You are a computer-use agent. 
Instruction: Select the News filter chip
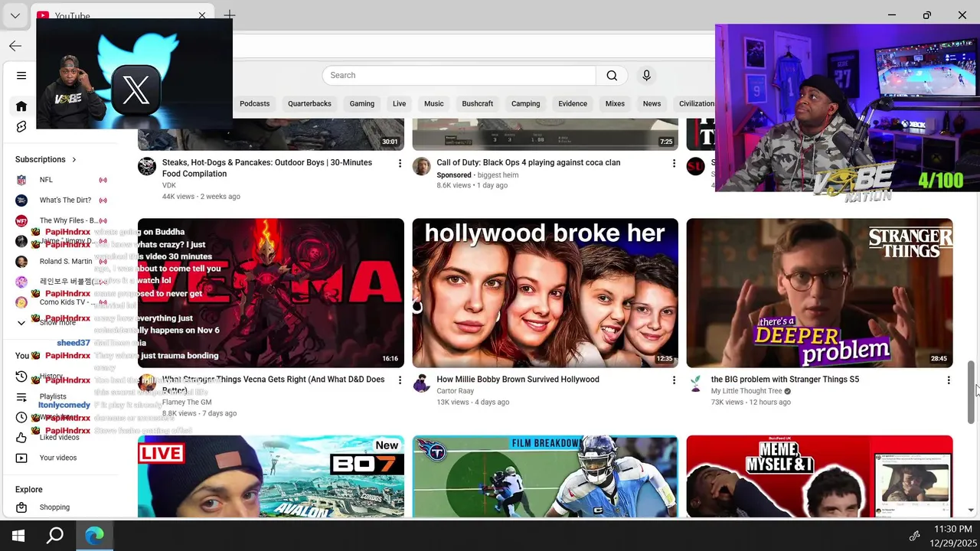pos(652,103)
